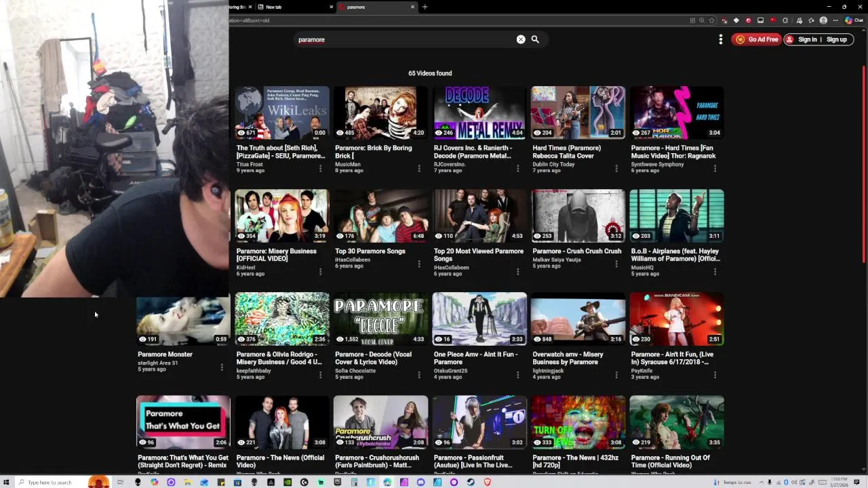Screen dimensions: 868x488
Task: Open options for Overwatch amv Misery Business
Action: (x=616, y=375)
